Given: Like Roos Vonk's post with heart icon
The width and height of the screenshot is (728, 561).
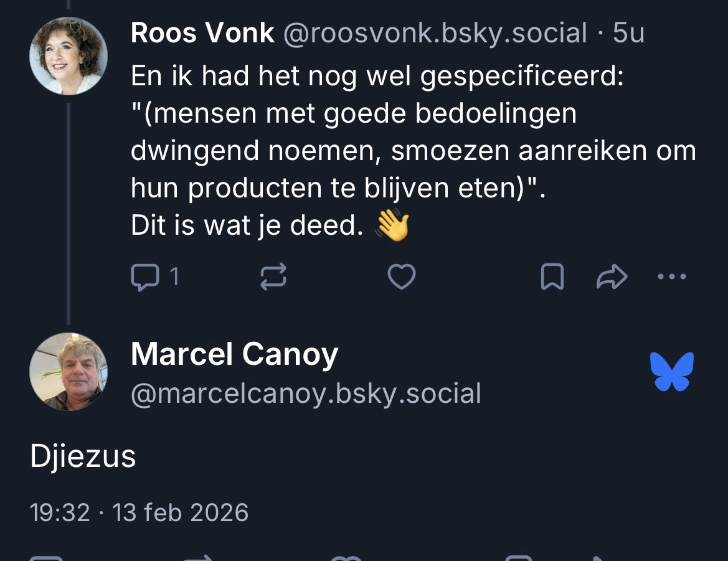Looking at the screenshot, I should pos(401,277).
